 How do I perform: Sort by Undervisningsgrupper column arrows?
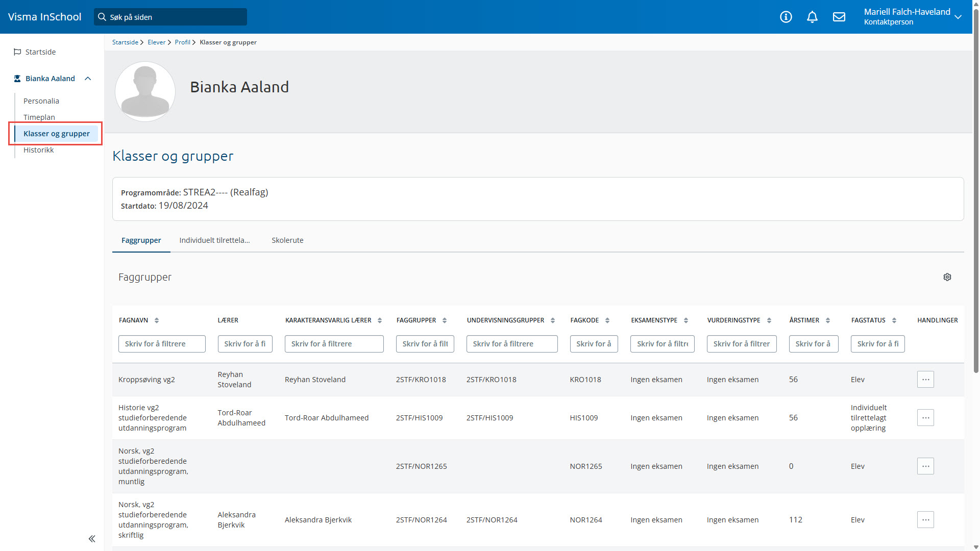553,320
